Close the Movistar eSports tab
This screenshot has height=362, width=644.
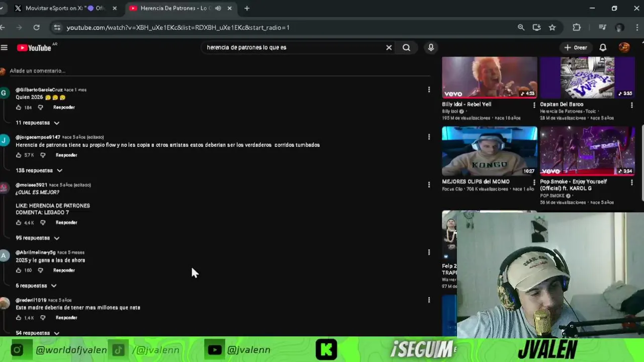point(114,8)
